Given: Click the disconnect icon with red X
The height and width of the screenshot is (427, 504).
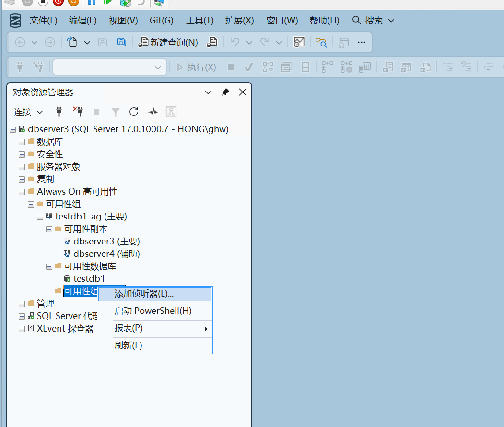Looking at the screenshot, I should 78,112.
